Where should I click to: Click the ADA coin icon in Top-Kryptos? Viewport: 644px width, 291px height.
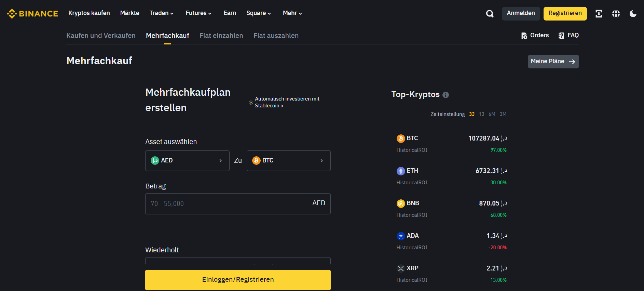[x=401, y=236]
